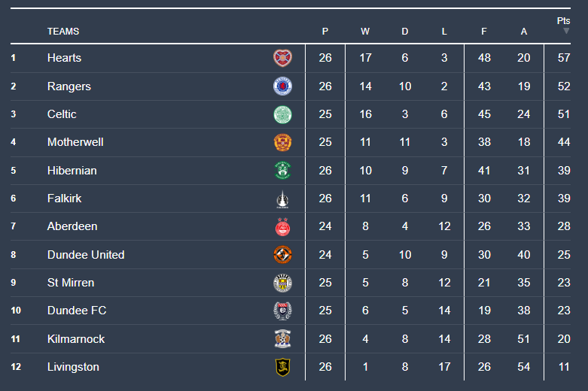Click the Dundee FC club crest icon

point(282,311)
